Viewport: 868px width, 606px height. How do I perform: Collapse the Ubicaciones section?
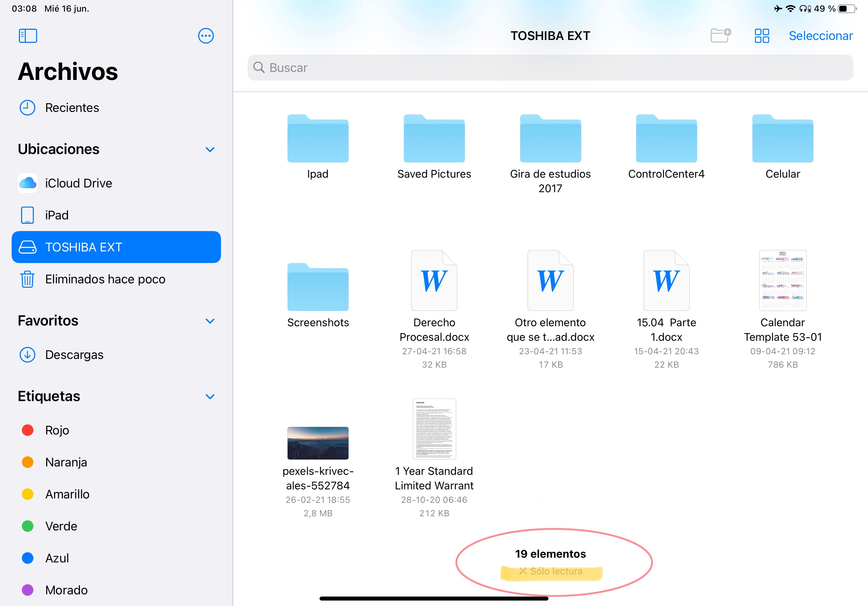210,150
